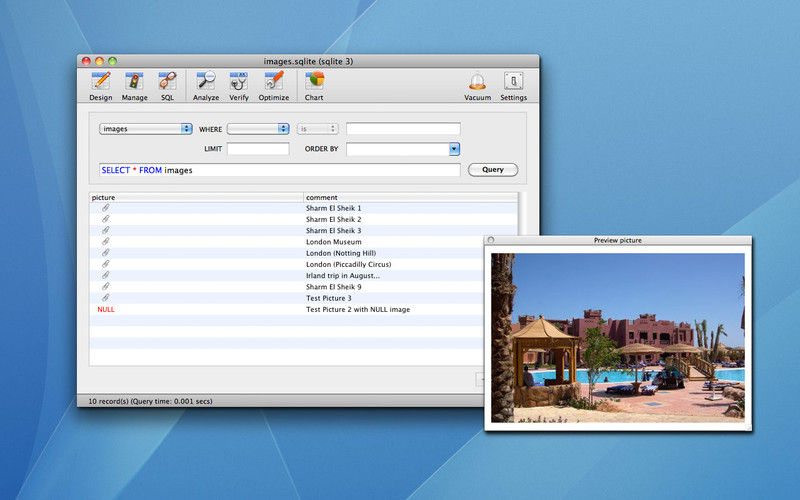Click the paperclip for Irland trip in August
Screen dimensions: 800x500
click(106, 275)
